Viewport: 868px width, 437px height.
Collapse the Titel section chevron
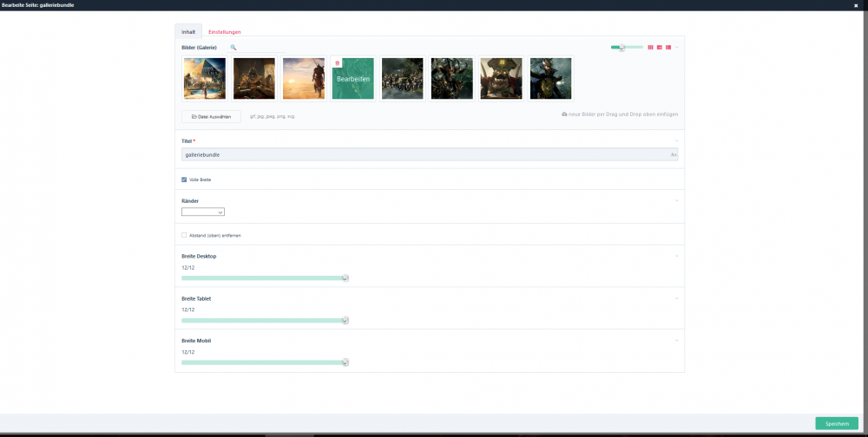click(x=677, y=140)
